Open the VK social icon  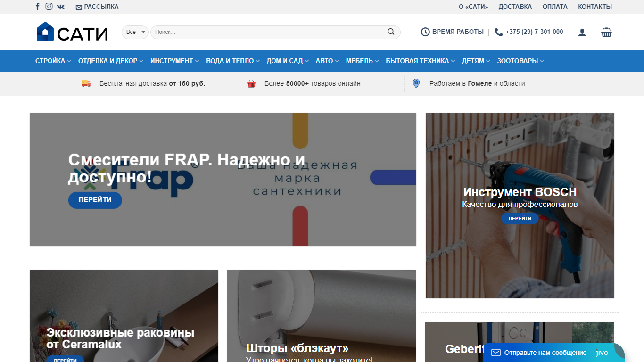(61, 7)
